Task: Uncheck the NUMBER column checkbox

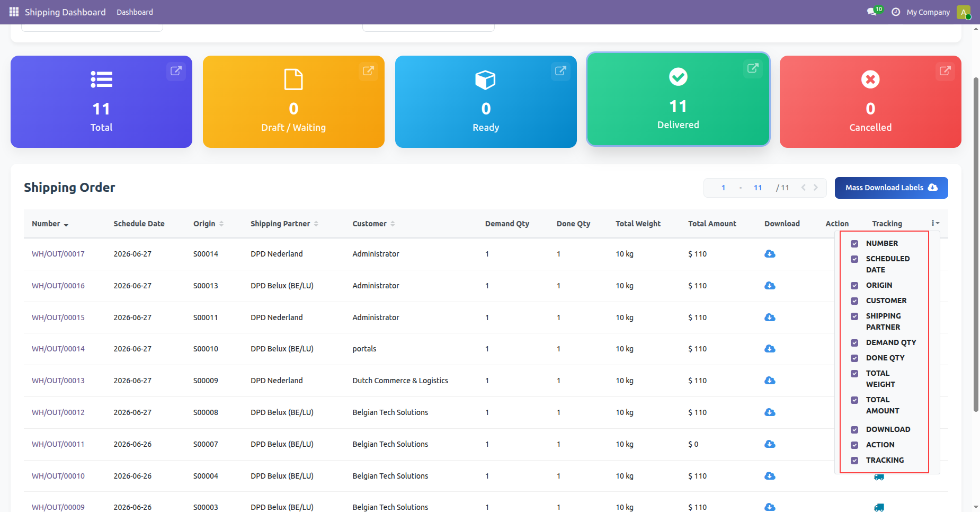Action: (x=854, y=244)
